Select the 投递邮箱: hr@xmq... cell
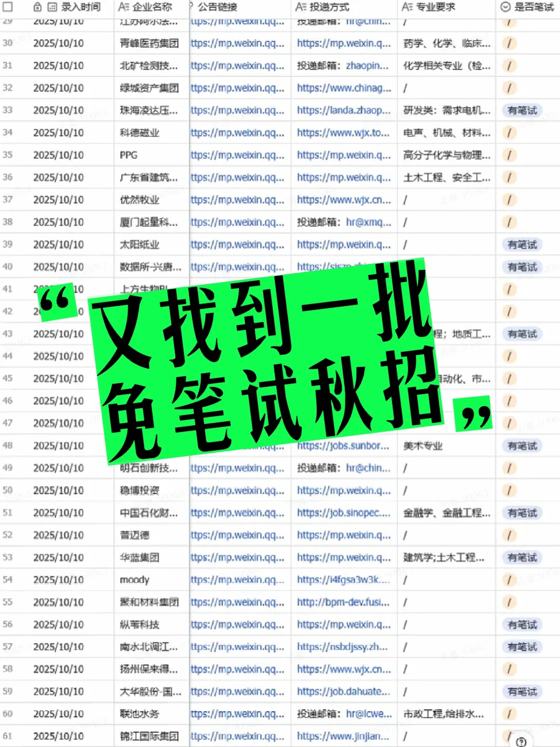The width and height of the screenshot is (560, 747). tap(344, 222)
